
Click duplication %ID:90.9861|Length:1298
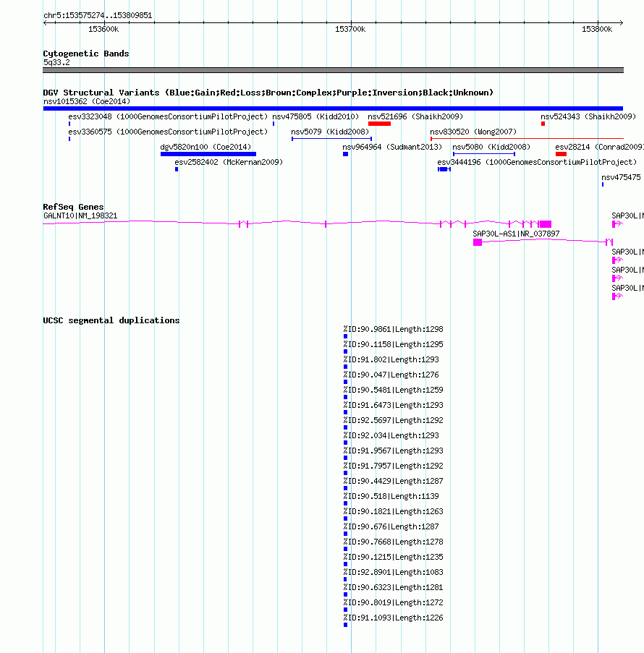click(393, 329)
